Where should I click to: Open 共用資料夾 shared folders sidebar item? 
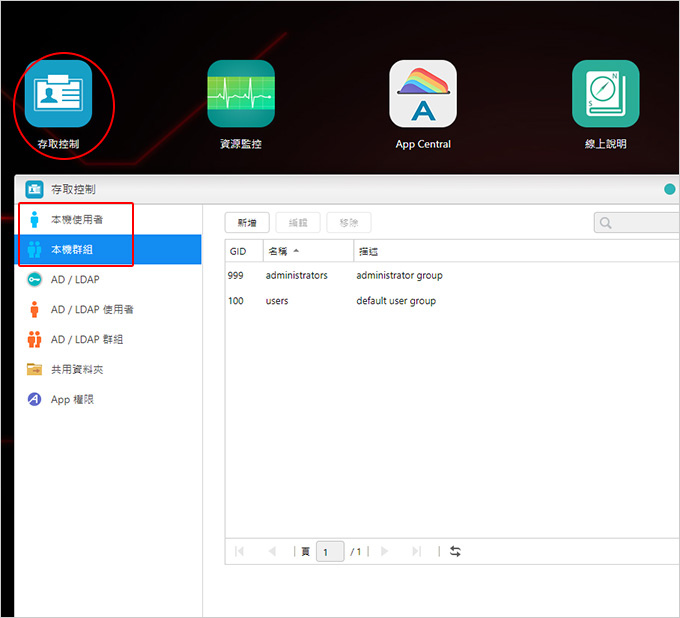point(108,369)
